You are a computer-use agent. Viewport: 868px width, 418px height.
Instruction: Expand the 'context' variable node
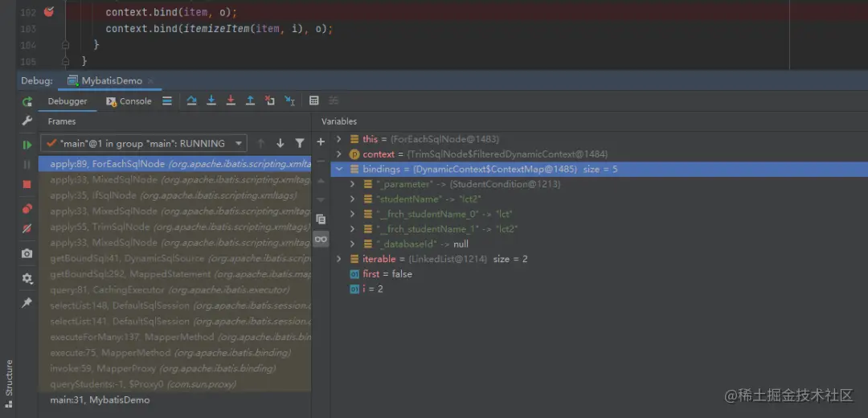pos(339,154)
